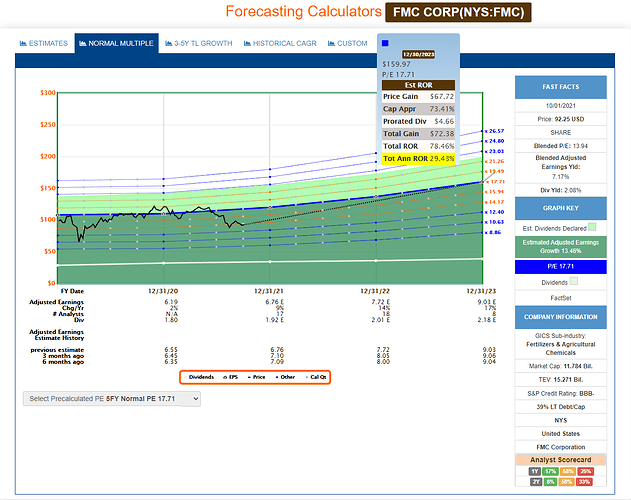631x500 pixels.
Task: Switch to the 3-5Y TL GROWTH tab
Action: (x=199, y=43)
